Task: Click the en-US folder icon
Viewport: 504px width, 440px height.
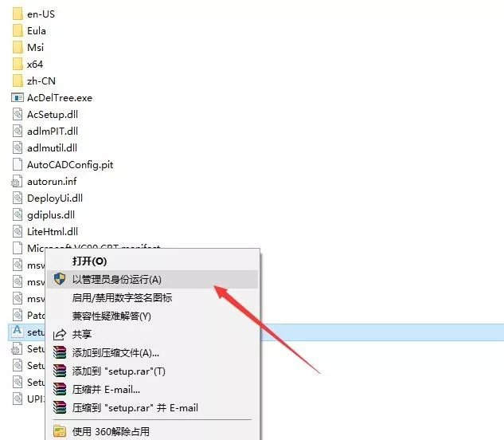Action: pyautogui.click(x=18, y=14)
